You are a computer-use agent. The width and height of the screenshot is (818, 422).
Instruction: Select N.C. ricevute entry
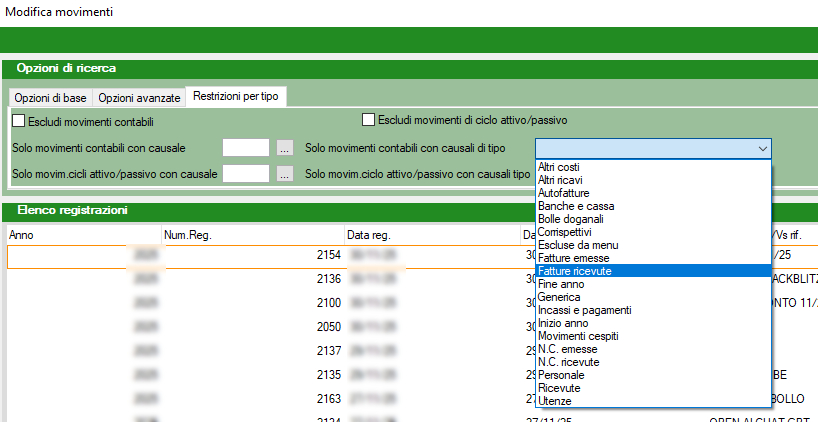[x=568, y=362]
